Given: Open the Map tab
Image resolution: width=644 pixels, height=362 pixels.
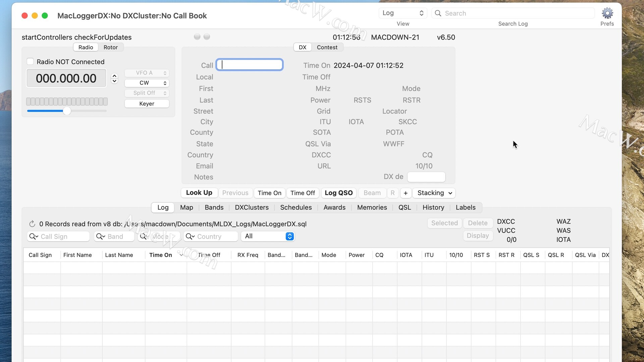Looking at the screenshot, I should [x=186, y=207].
